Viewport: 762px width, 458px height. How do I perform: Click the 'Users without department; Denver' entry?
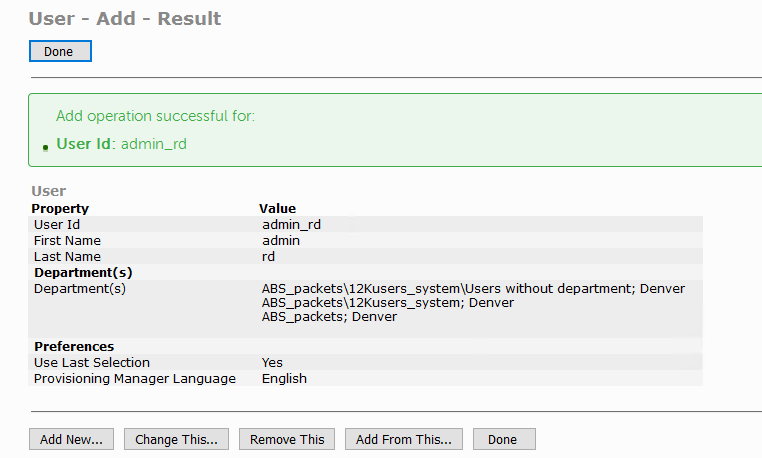click(473, 289)
